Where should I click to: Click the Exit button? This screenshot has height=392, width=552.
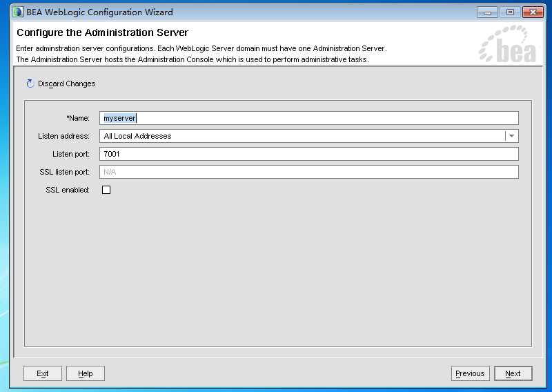43,373
